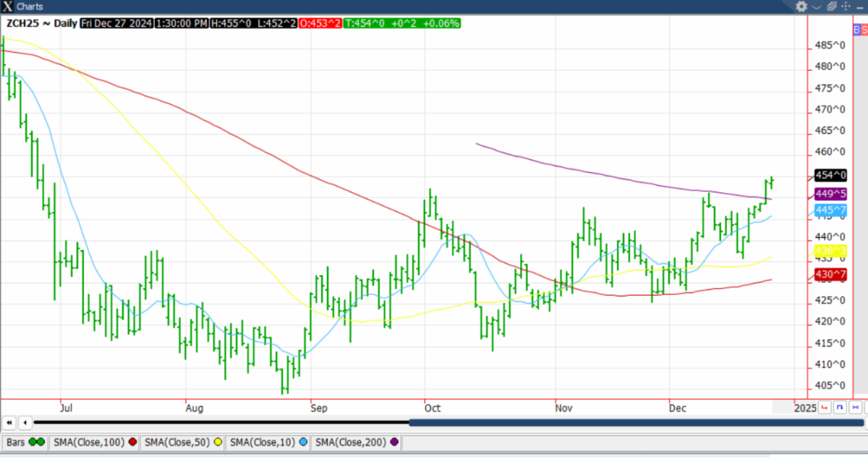Click the X application logo icon
The image size is (868, 462).
tap(7, 7)
